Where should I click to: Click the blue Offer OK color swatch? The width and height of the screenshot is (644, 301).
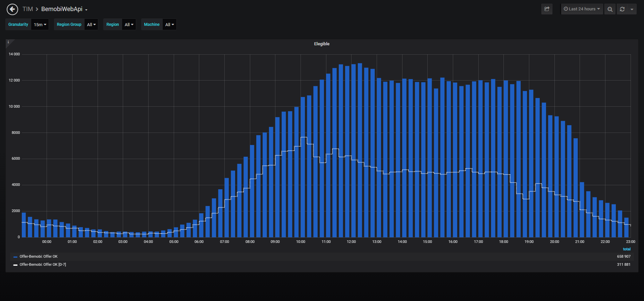coord(15,257)
